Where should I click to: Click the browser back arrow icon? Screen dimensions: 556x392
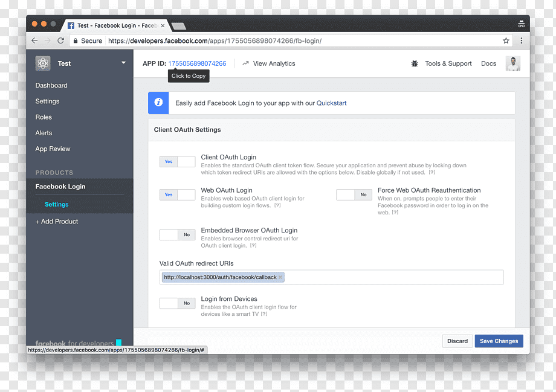(34, 40)
